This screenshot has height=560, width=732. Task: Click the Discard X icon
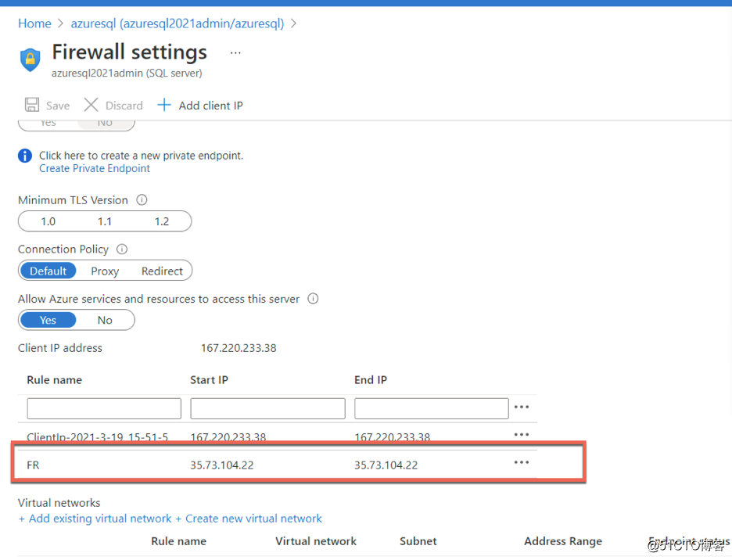tap(91, 105)
